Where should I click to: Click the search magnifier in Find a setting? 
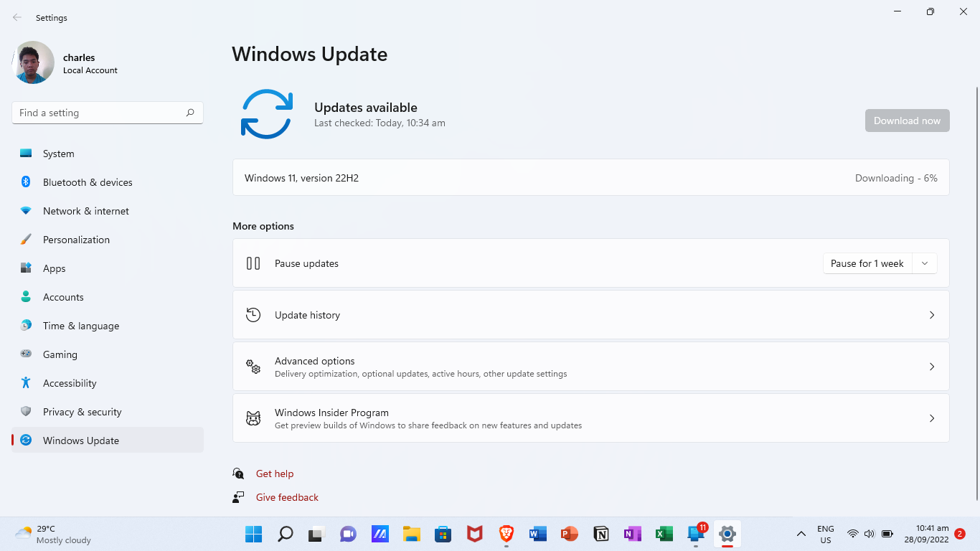(190, 113)
